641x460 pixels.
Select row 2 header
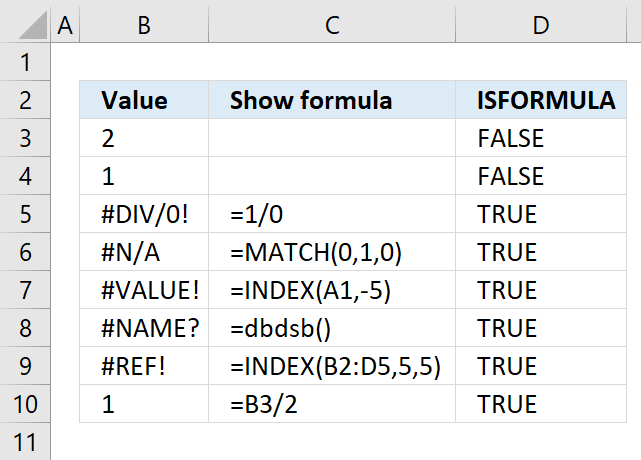[26, 100]
